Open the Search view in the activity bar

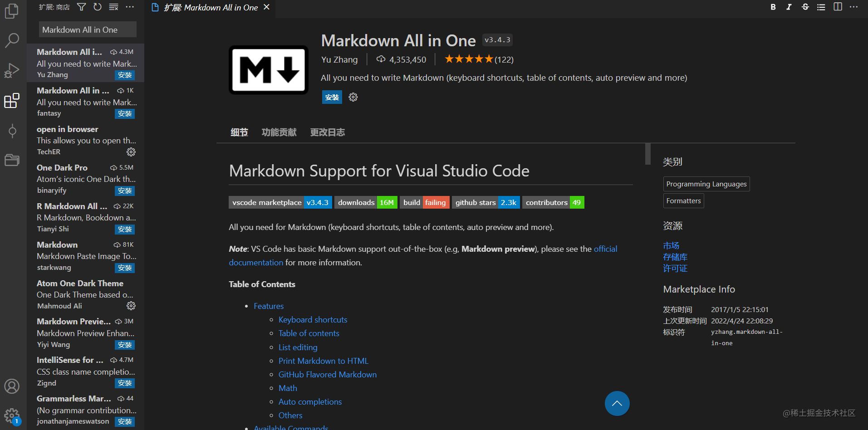pyautogui.click(x=12, y=40)
